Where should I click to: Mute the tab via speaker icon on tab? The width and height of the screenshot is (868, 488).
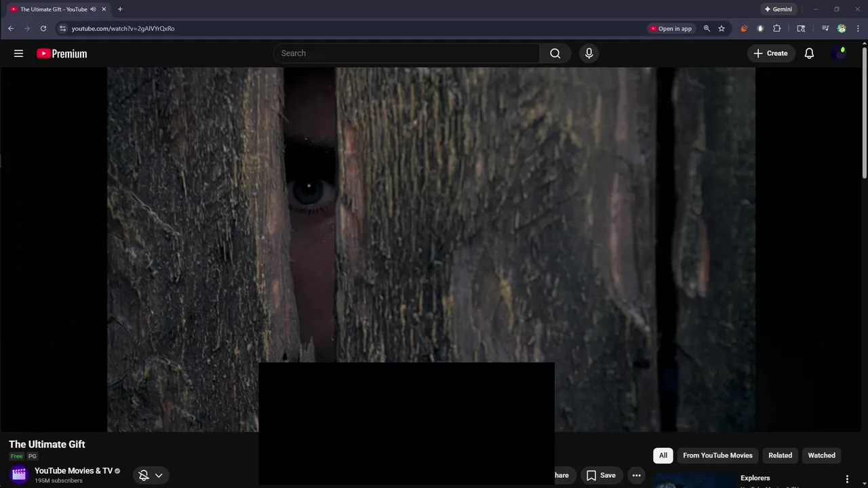tap(93, 9)
